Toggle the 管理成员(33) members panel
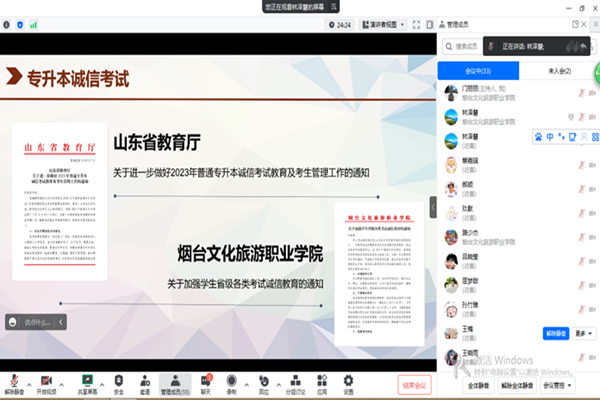This screenshot has height=400, width=600. [175, 384]
